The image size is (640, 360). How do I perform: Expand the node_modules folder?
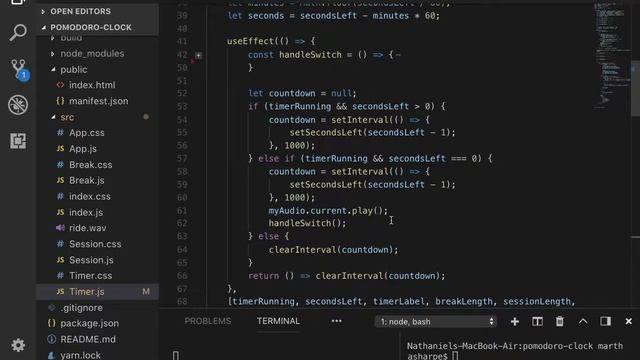pos(92,53)
